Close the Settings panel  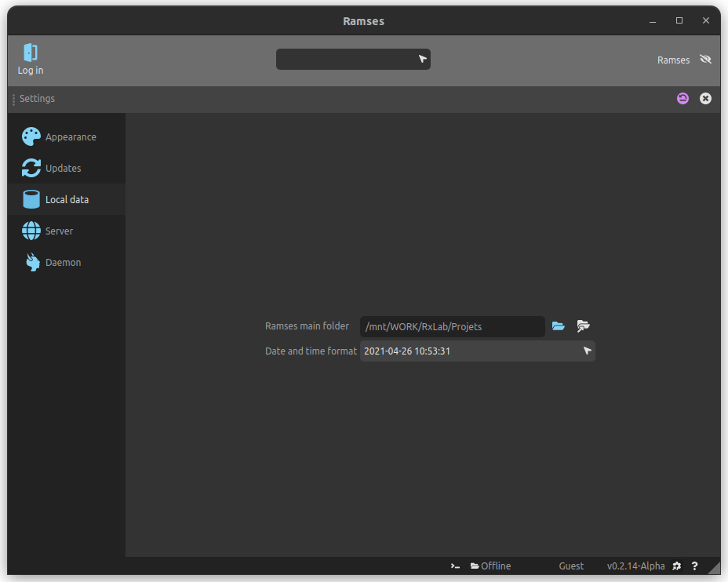(705, 98)
